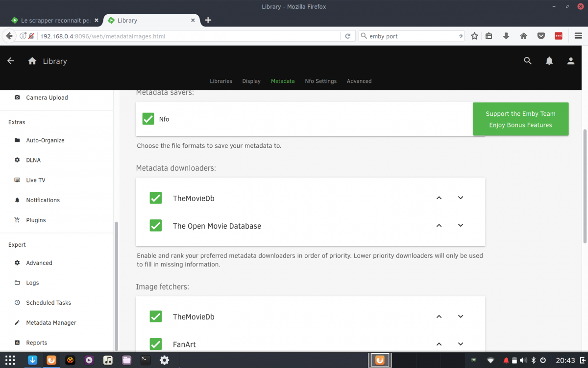Viewport: 588px width, 368px height.
Task: Click the Reports chart icon
Action: [17, 343]
